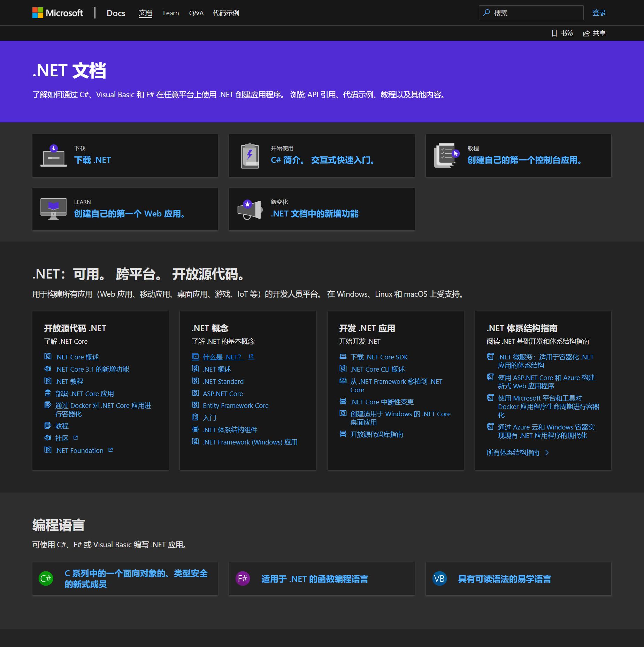This screenshot has width=644, height=647.
Task: Open the Q&A navigation item
Action: coord(196,13)
